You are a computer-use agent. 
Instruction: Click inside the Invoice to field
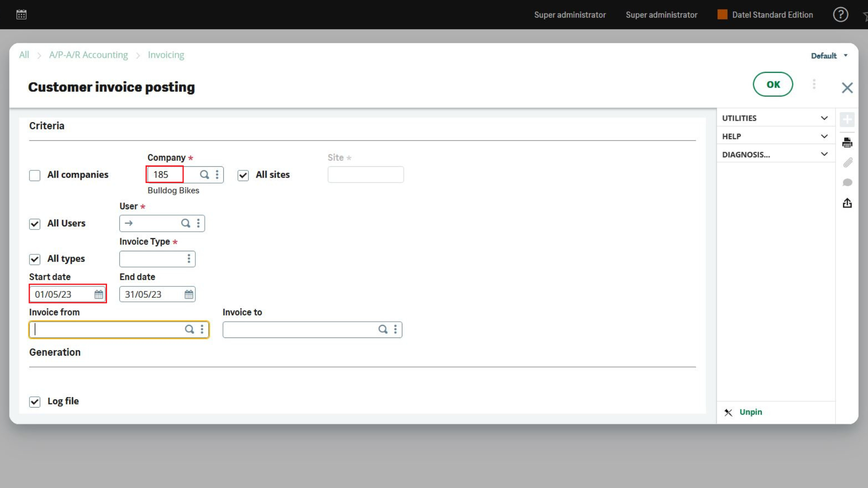[x=298, y=329]
